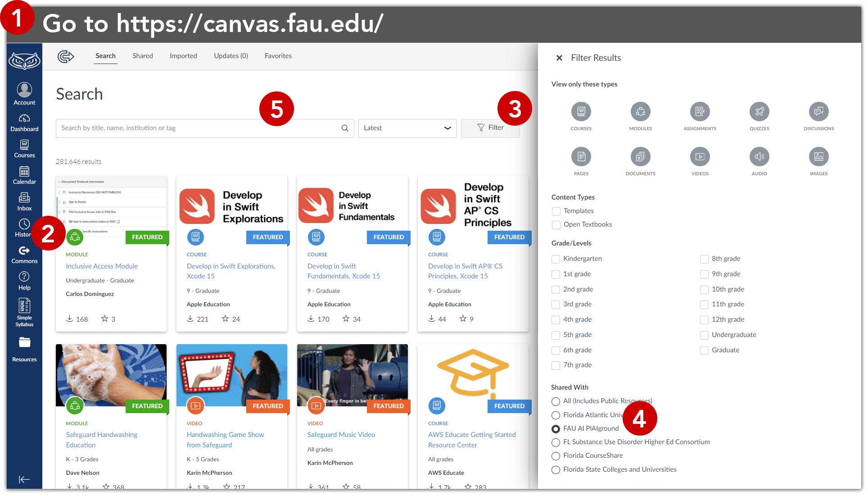Screen dimensions: 868x496
Task: Open Commons in the Canvas sidebar
Action: tap(24, 254)
